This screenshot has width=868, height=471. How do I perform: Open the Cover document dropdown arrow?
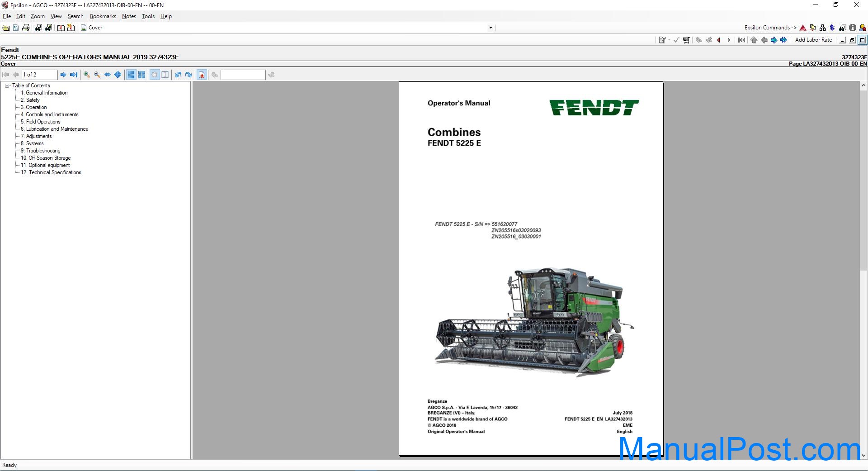tap(491, 28)
